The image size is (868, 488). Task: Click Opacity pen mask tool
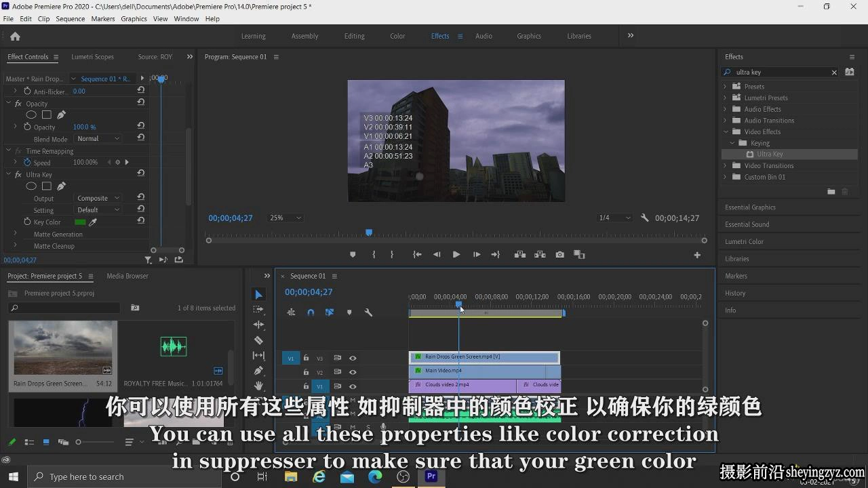[x=61, y=115]
